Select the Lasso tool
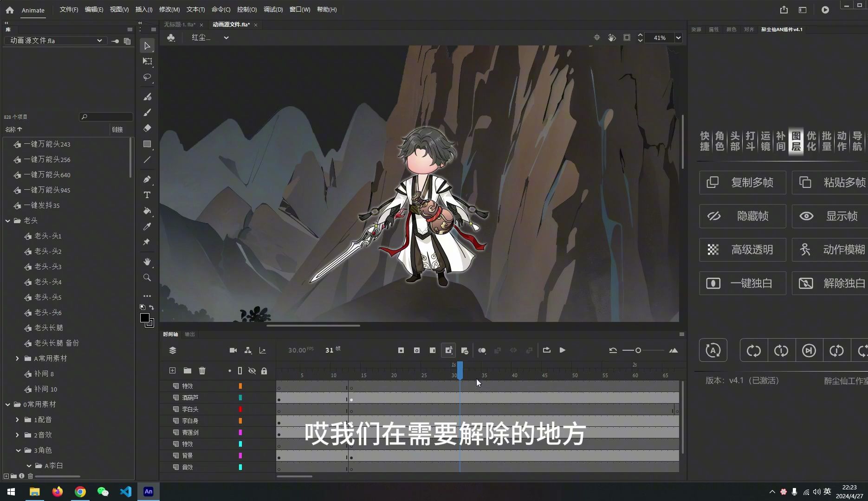 pos(147,77)
